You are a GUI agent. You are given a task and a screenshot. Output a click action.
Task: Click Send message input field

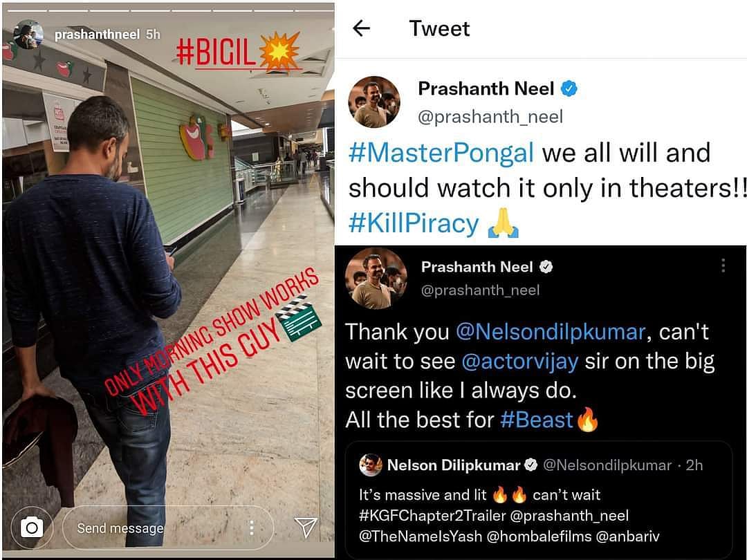point(167,528)
